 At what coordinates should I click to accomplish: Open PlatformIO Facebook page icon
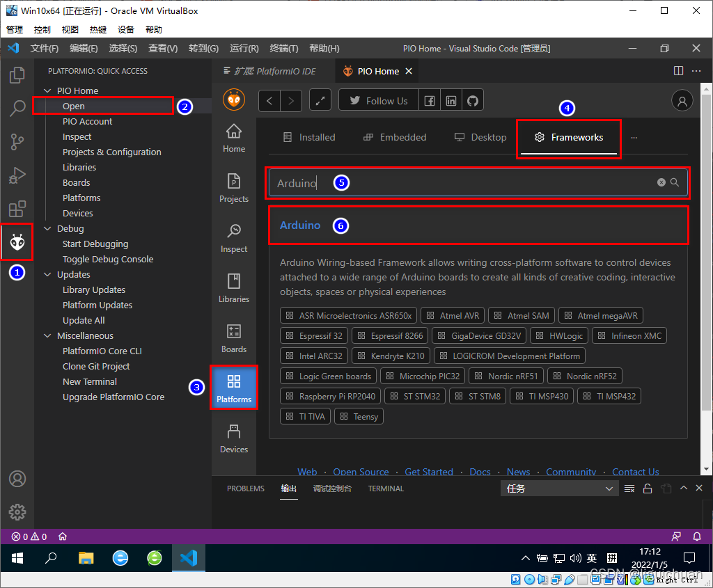(x=429, y=101)
